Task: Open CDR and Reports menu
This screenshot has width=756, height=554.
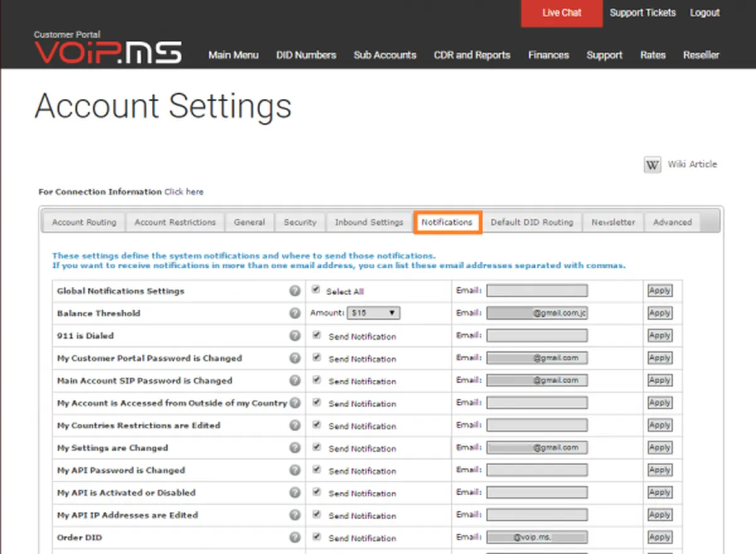Action: click(472, 55)
